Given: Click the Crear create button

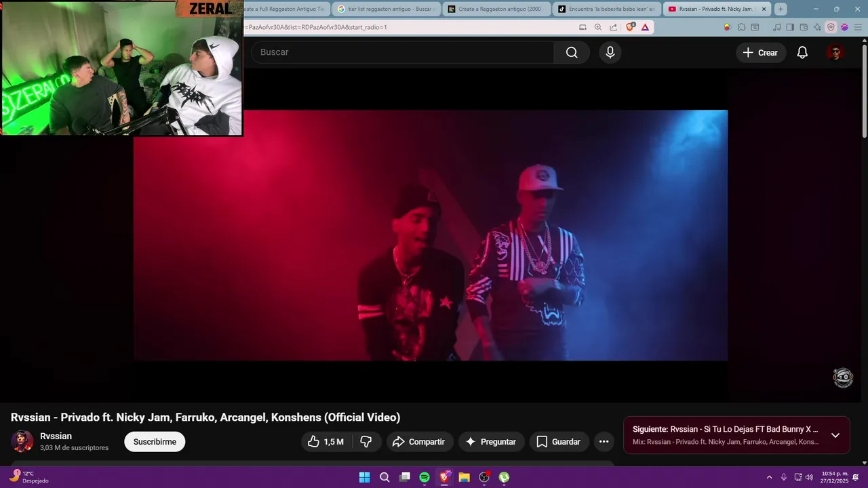Looking at the screenshot, I should (761, 52).
